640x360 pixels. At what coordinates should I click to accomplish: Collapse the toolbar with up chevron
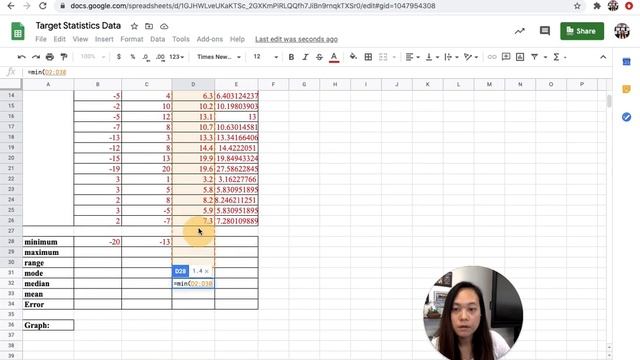pos(603,57)
